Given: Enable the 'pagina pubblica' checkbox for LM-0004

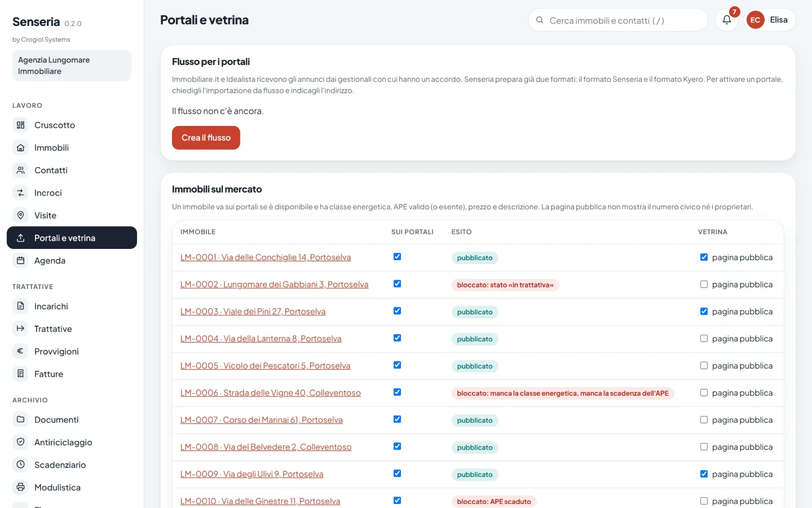Looking at the screenshot, I should [x=704, y=338].
